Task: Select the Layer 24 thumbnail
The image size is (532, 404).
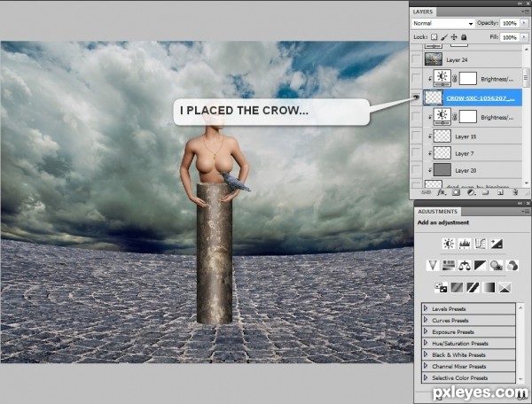Action: click(434, 59)
